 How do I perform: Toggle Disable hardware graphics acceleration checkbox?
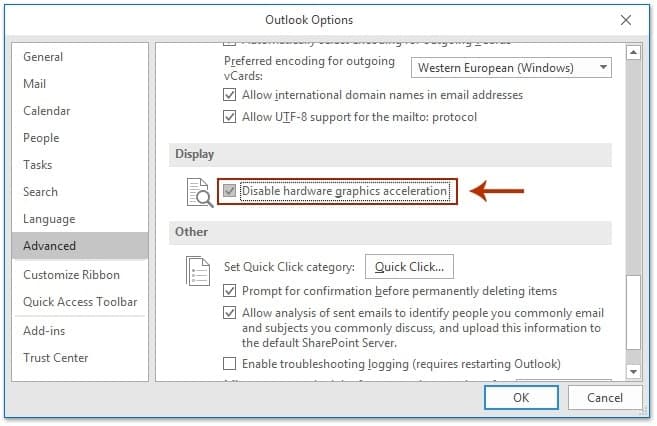231,191
